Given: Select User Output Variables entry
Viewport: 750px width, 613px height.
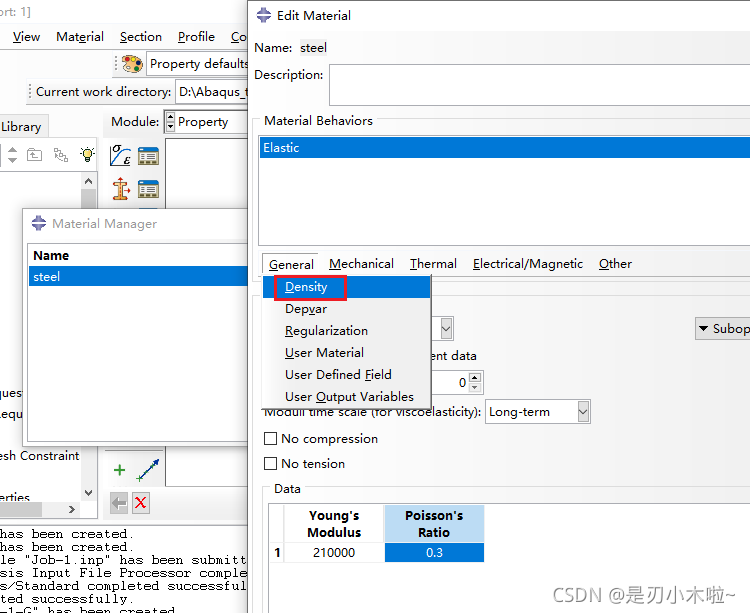Looking at the screenshot, I should 347,397.
